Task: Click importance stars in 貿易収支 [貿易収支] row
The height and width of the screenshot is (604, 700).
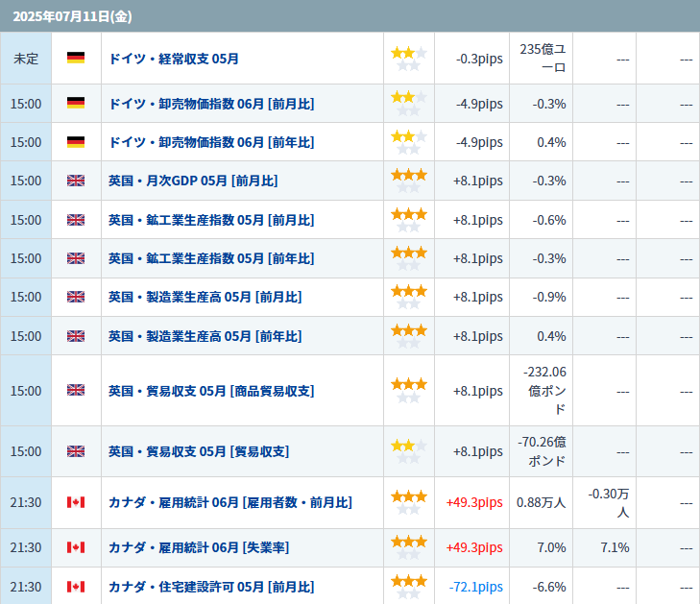Action: pyautogui.click(x=409, y=451)
